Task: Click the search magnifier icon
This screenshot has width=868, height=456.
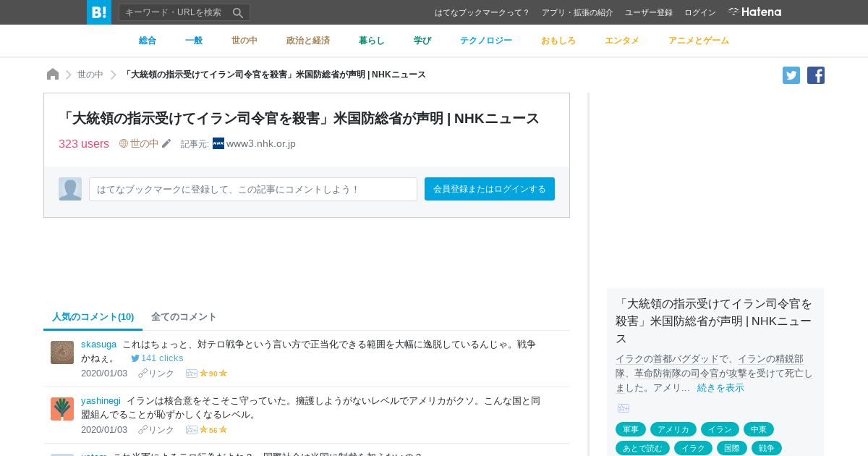Action: 238,12
